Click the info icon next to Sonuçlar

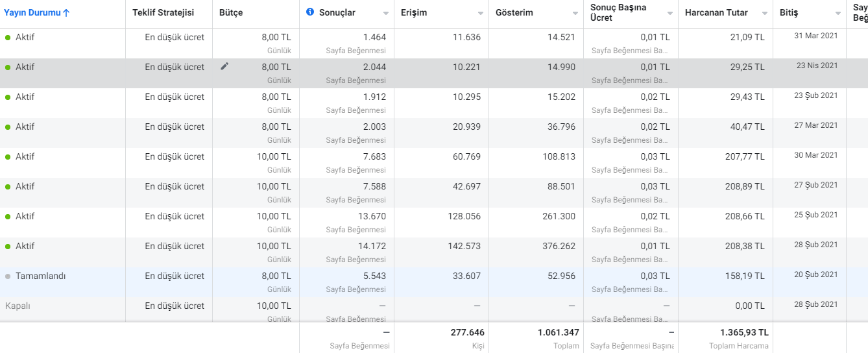tap(310, 12)
